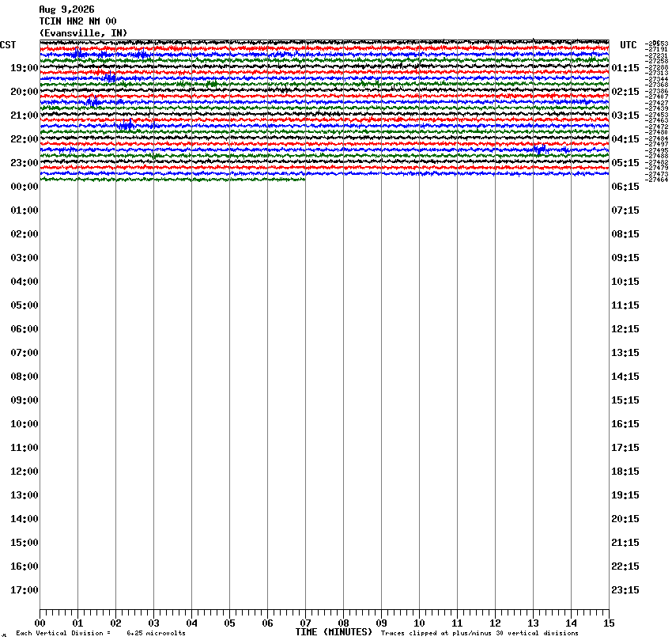
Task: Click the Each Vertical Division scale note
Action: tap(100, 633)
